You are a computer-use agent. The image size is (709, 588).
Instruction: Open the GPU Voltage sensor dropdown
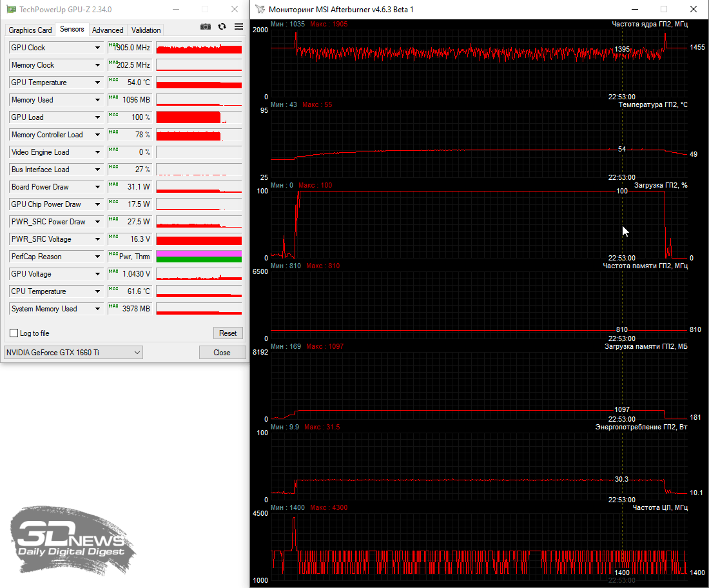[97, 274]
